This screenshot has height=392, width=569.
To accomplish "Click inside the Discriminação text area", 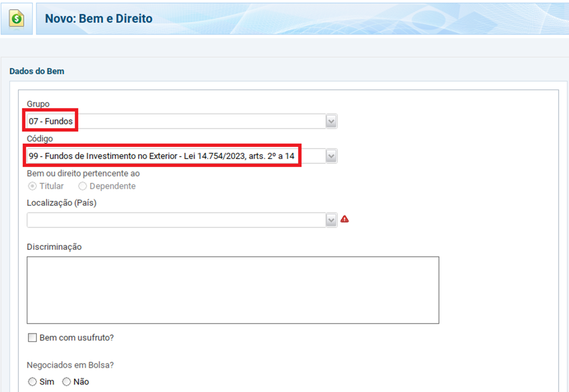I will click(x=232, y=290).
